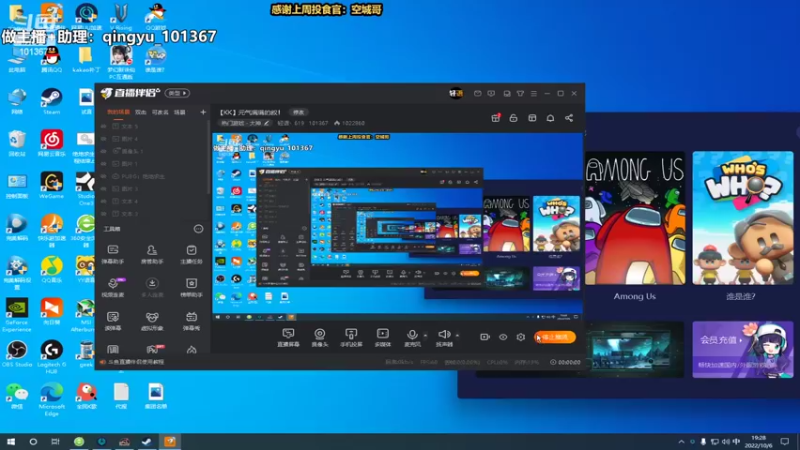800x450 pixels.
Task: Toggle the preview eye beside settings gear
Action: coord(503,337)
